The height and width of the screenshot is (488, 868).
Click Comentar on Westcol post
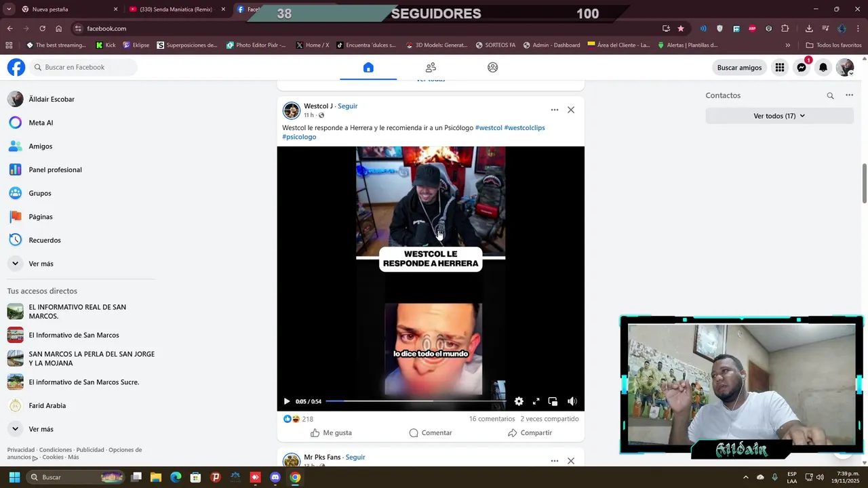coord(431,432)
